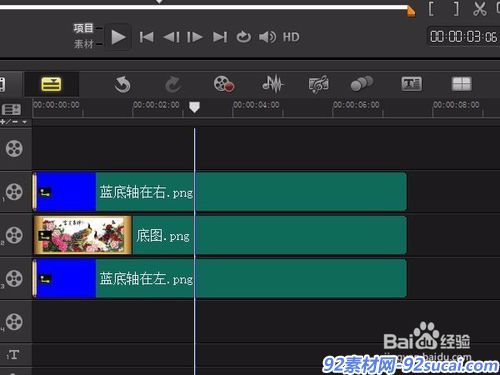Split the clip with the scissors icon

(479, 9)
